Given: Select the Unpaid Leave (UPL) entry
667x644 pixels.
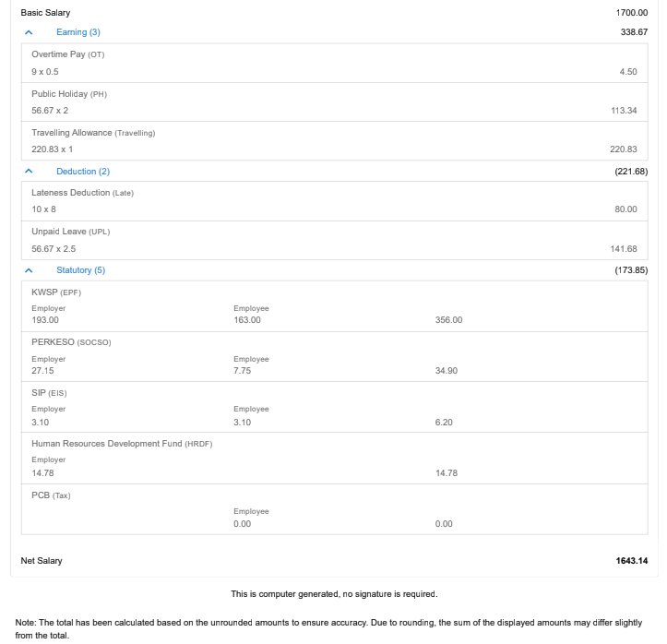Looking at the screenshot, I should click(70, 232).
